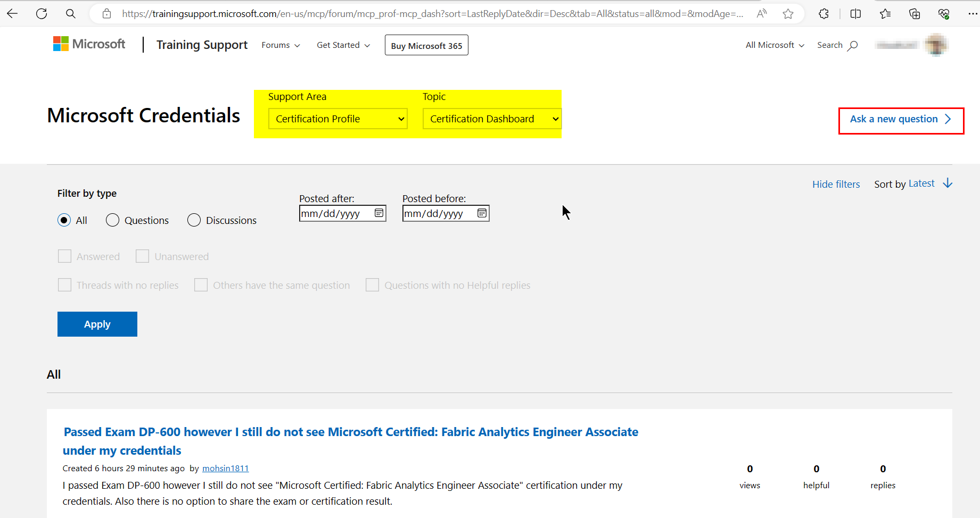Toggle Split screen icon

(x=855, y=14)
